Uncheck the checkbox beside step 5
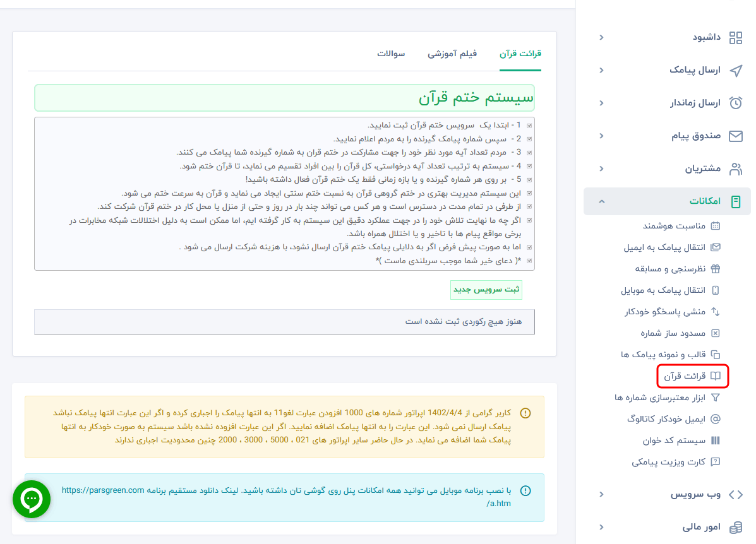 [x=529, y=182]
